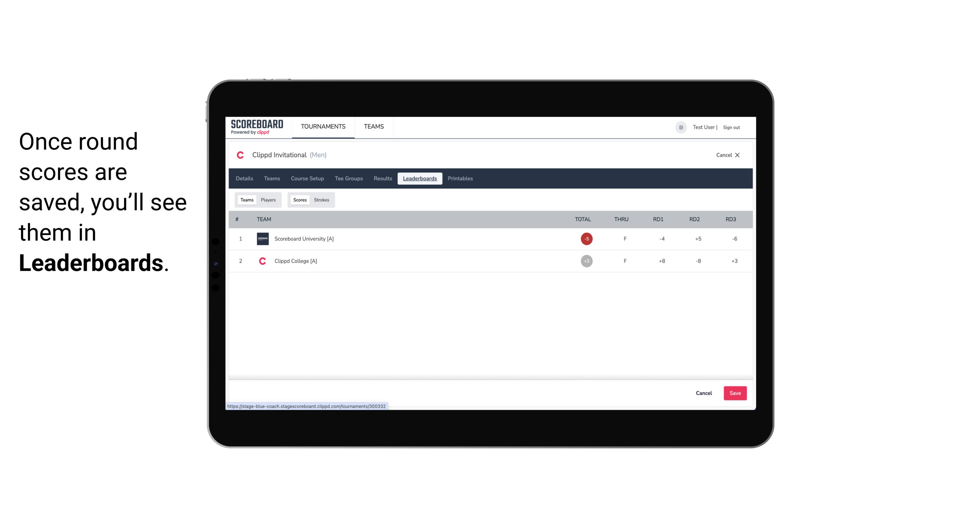The width and height of the screenshot is (980, 527).
Task: Click the Clippd Invitational C logo icon
Action: pos(241,155)
